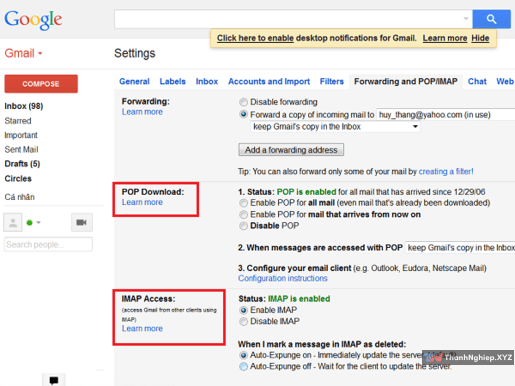This screenshot has width=515, height=386.
Task: Click the 'creating a filter!' link
Action: (x=446, y=171)
